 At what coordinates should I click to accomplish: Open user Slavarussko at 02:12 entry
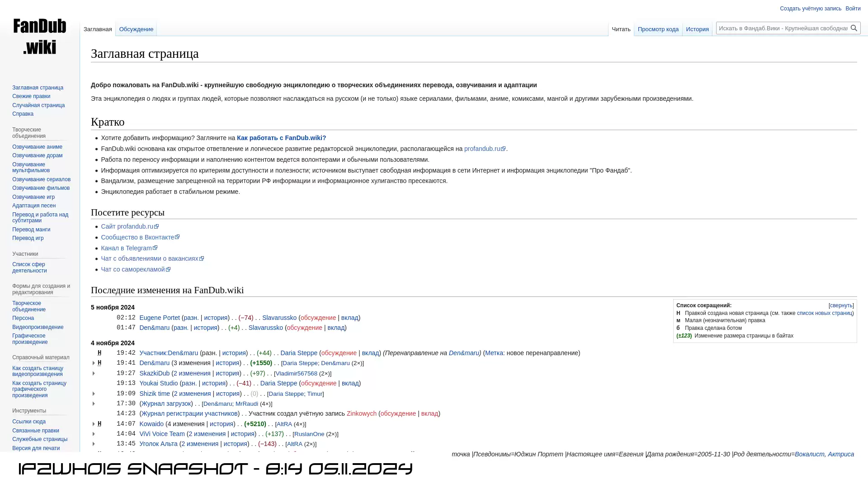(x=279, y=318)
